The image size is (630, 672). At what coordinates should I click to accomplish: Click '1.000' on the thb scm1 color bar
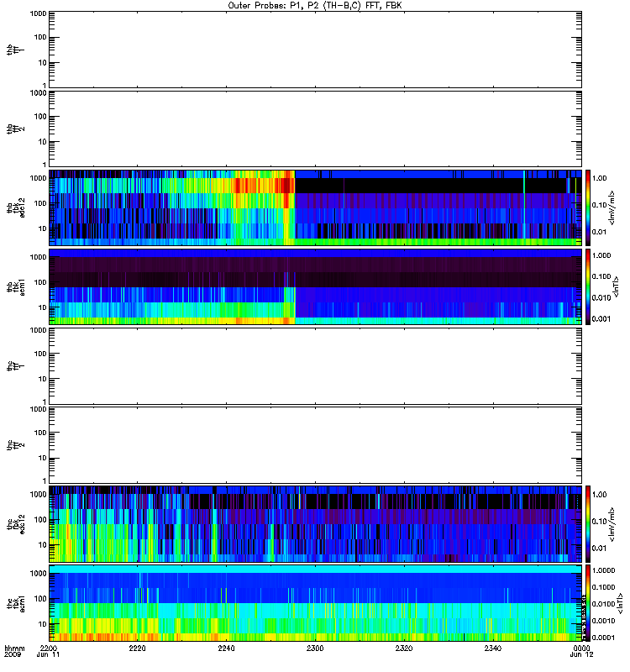coord(601,255)
